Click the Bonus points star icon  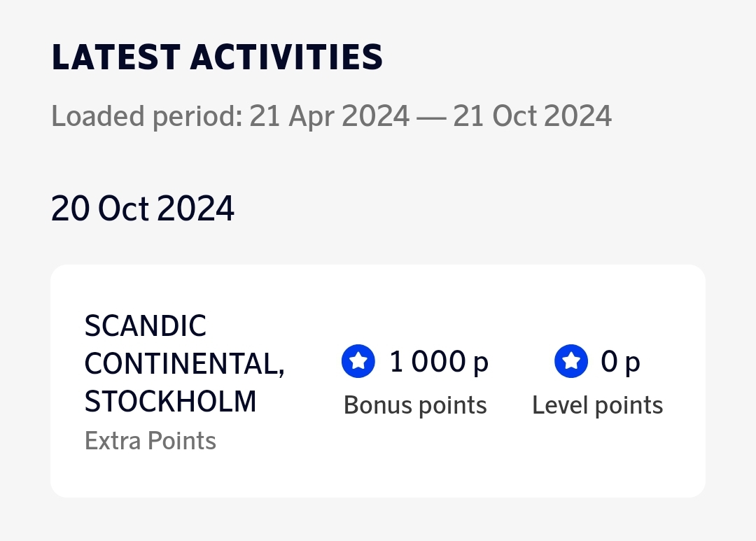(358, 361)
